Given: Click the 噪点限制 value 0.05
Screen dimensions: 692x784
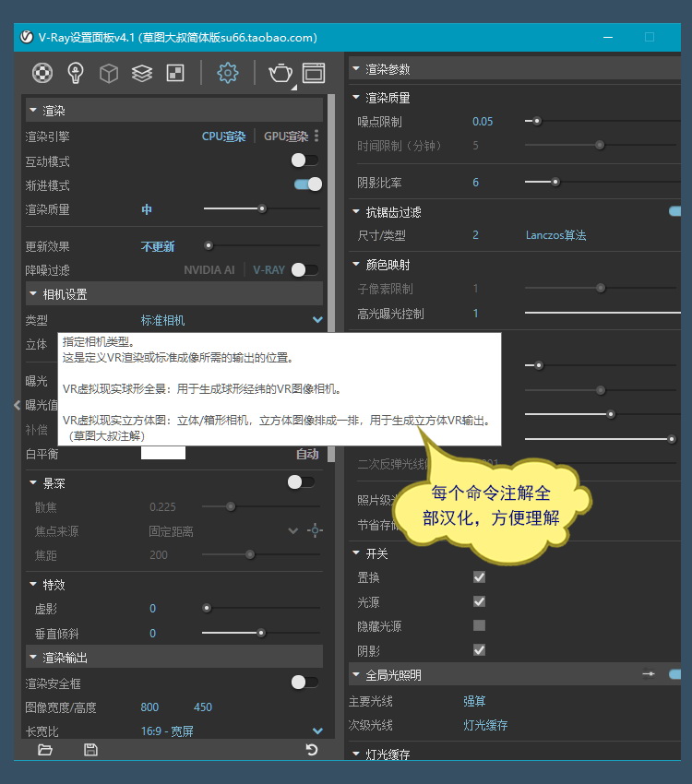Looking at the screenshot, I should pos(483,122).
